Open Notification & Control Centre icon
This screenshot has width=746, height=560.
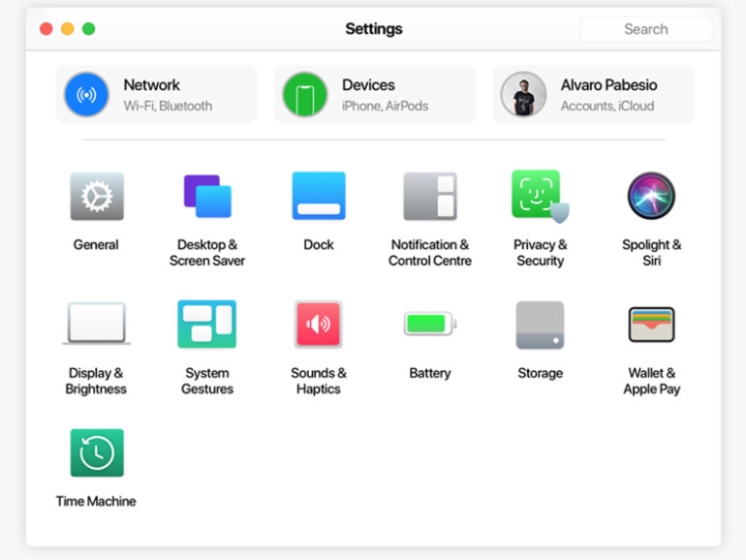(x=430, y=196)
